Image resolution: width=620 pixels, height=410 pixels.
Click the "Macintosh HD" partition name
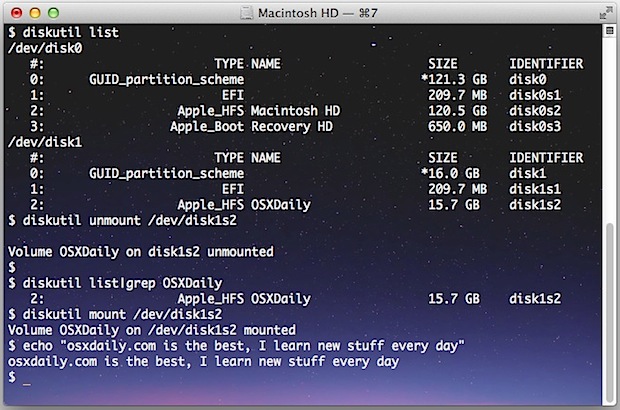pos(295,111)
